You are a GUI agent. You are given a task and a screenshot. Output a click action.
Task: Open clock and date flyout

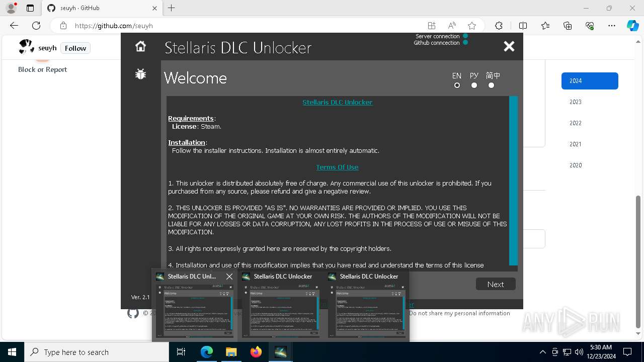[x=601, y=352]
